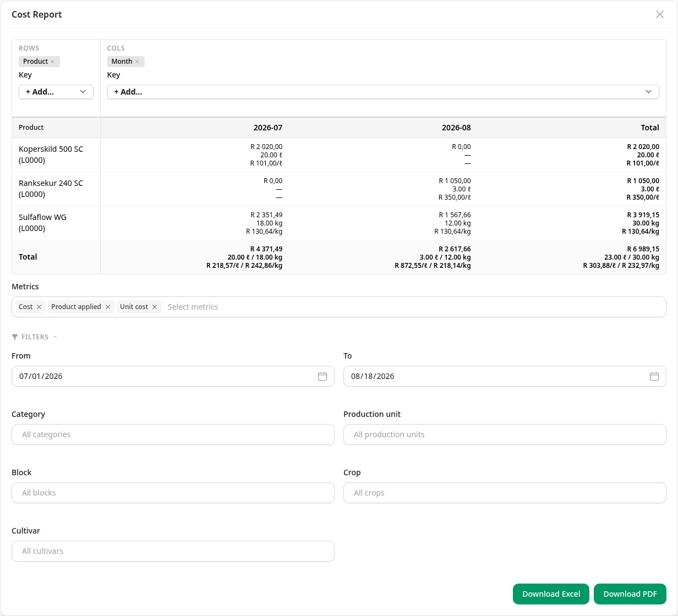Open the Crop filter dropdown

click(x=505, y=493)
